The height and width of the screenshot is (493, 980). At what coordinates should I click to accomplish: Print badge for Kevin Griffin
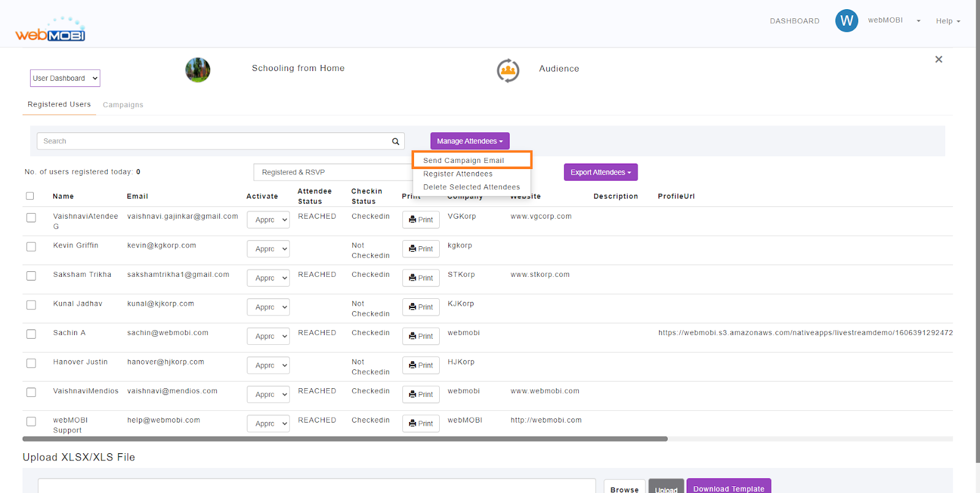pos(421,249)
